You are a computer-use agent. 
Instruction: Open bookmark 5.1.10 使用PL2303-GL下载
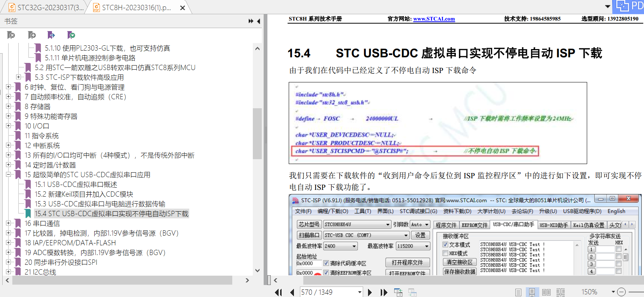[107, 48]
